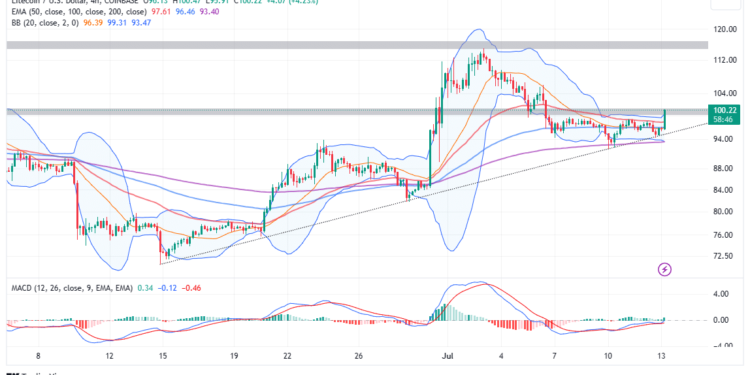Click the MACD pane 0.00 axis label
The image size is (750, 375).
tap(721, 320)
